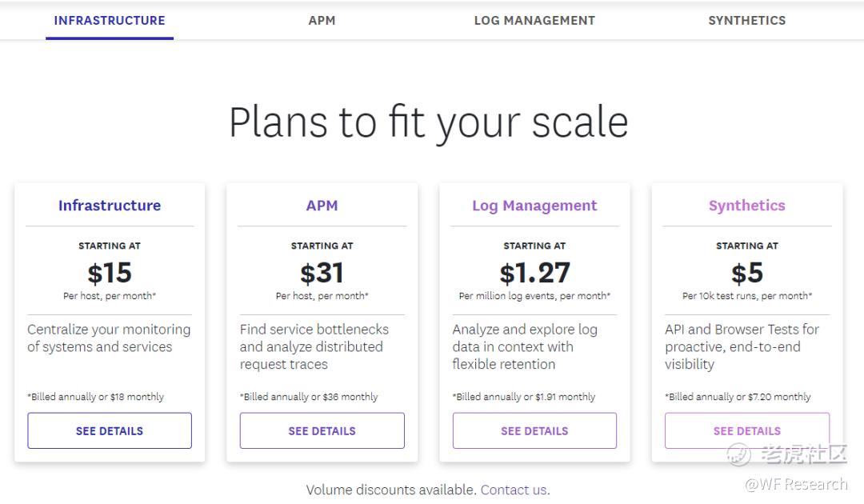Open SEE DETAILS for Synthetics
The width and height of the screenshot is (864, 504).
(746, 430)
